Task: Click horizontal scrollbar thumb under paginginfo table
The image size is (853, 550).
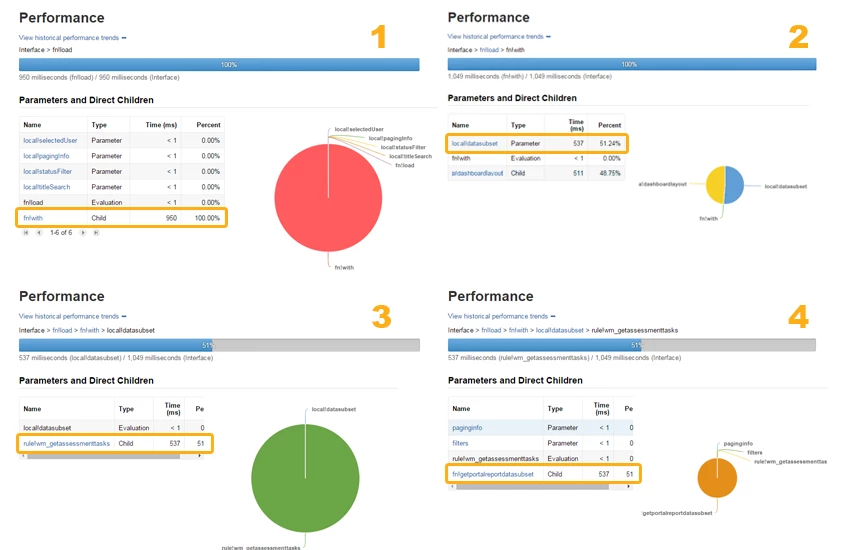Action: click(x=532, y=487)
